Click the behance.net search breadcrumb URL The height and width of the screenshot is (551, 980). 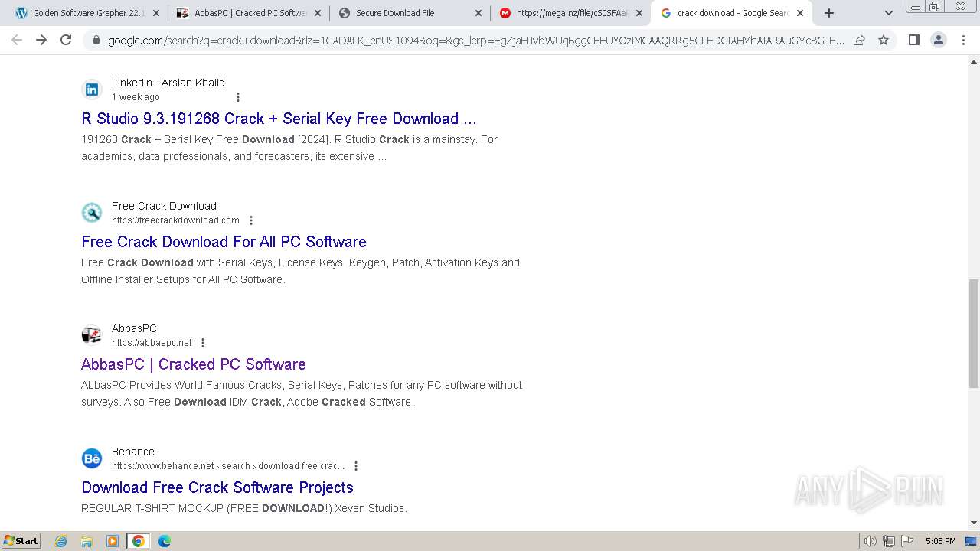click(228, 466)
